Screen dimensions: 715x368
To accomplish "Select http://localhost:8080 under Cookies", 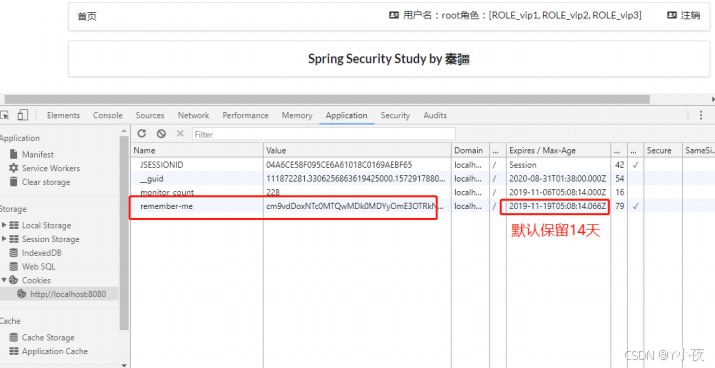I will pyautogui.click(x=68, y=294).
